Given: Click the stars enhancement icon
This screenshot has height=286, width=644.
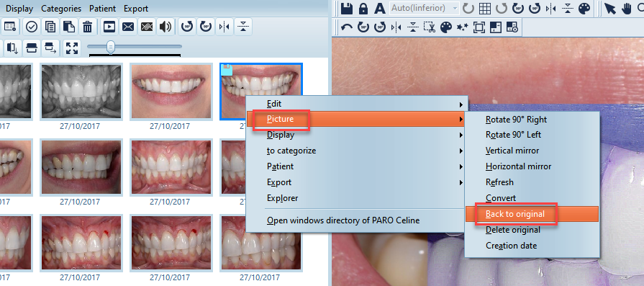Looking at the screenshot, I should [463, 27].
